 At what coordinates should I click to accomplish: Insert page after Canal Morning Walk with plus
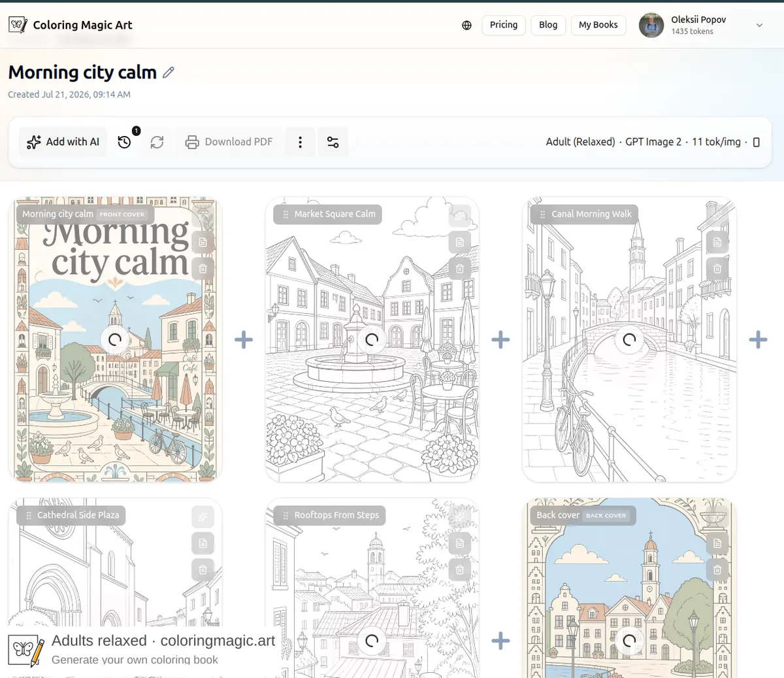(758, 340)
